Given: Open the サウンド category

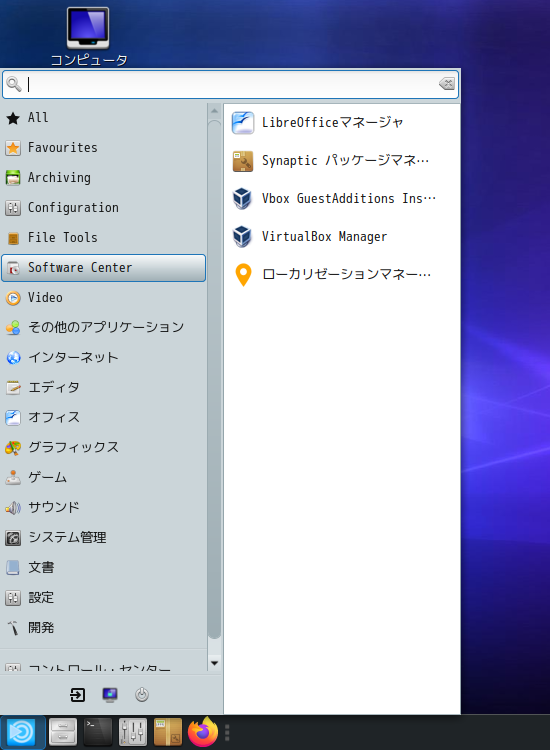Looking at the screenshot, I should (103, 507).
